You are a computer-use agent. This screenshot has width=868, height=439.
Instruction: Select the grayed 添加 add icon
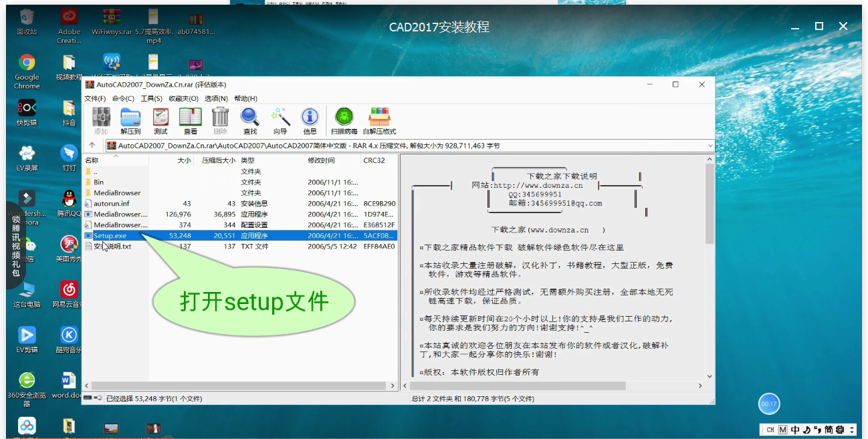(x=100, y=120)
